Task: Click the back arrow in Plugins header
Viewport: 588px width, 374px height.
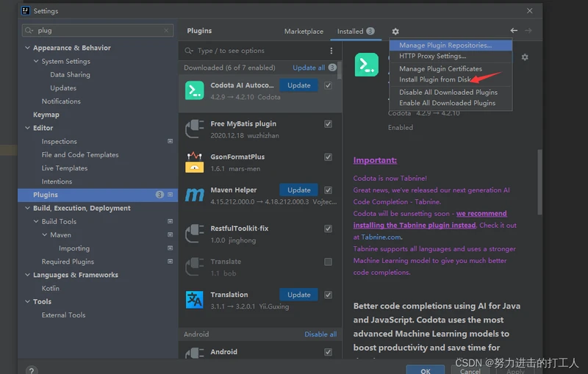Action: pos(514,30)
